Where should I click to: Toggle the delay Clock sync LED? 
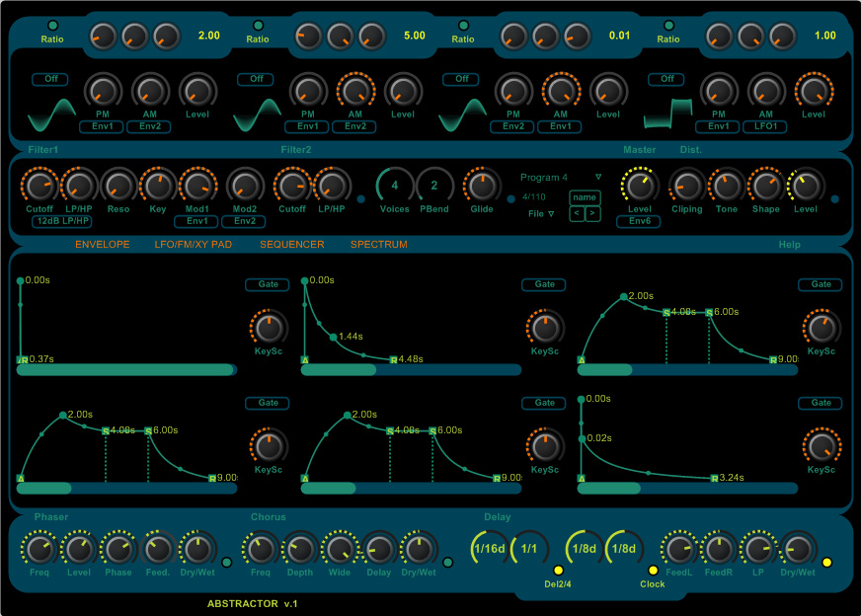(x=653, y=570)
